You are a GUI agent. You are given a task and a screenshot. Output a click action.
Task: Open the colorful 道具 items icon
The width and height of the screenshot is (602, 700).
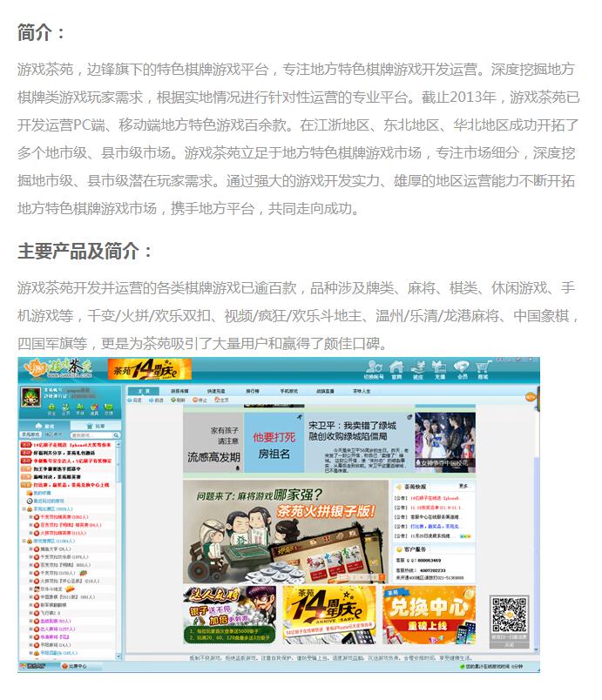94,407
